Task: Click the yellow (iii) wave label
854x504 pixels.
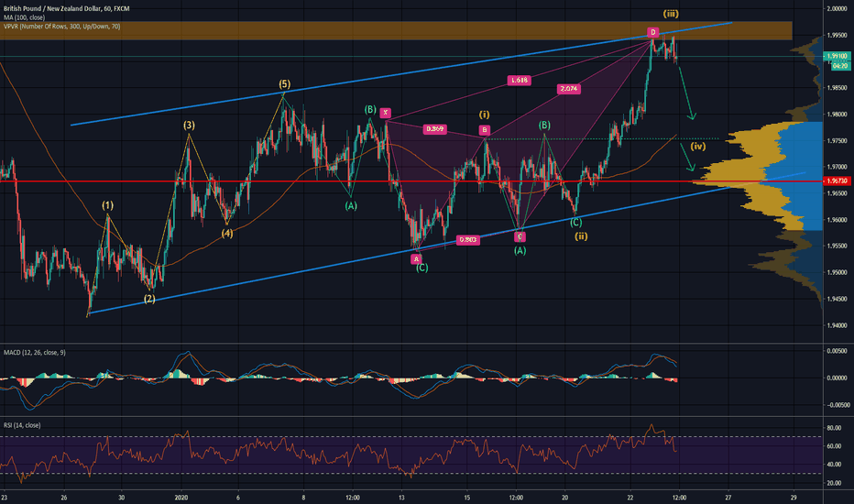Action: click(x=658, y=12)
